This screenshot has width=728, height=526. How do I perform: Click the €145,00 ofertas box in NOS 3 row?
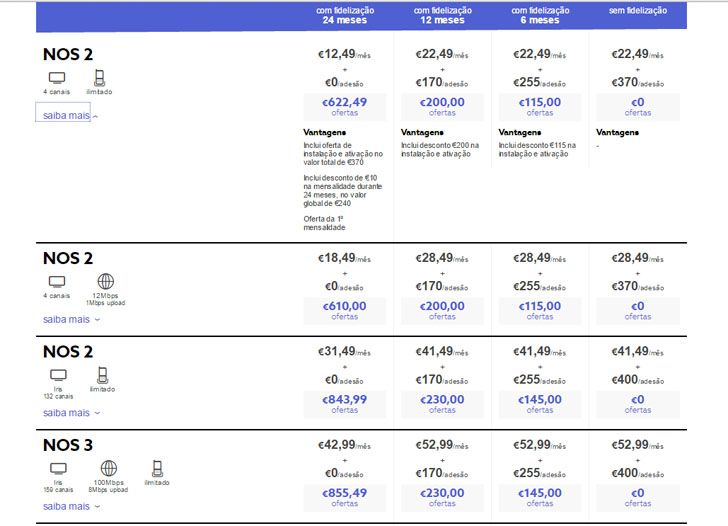point(540,497)
